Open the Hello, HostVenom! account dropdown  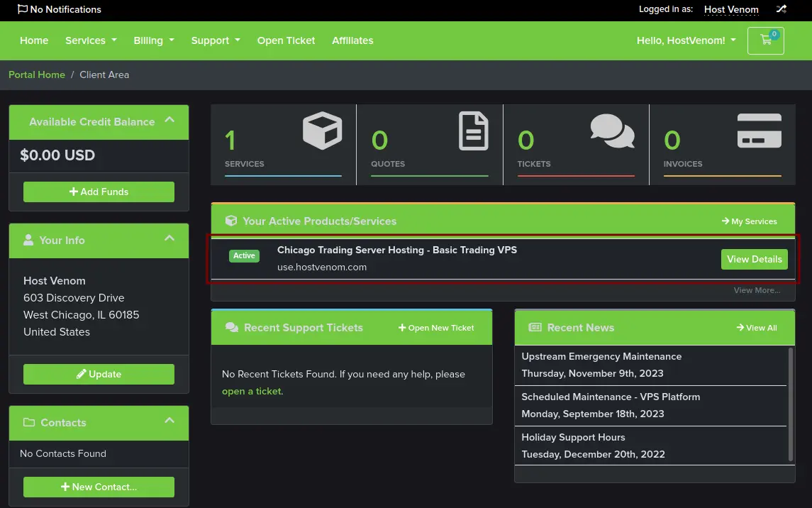point(685,40)
